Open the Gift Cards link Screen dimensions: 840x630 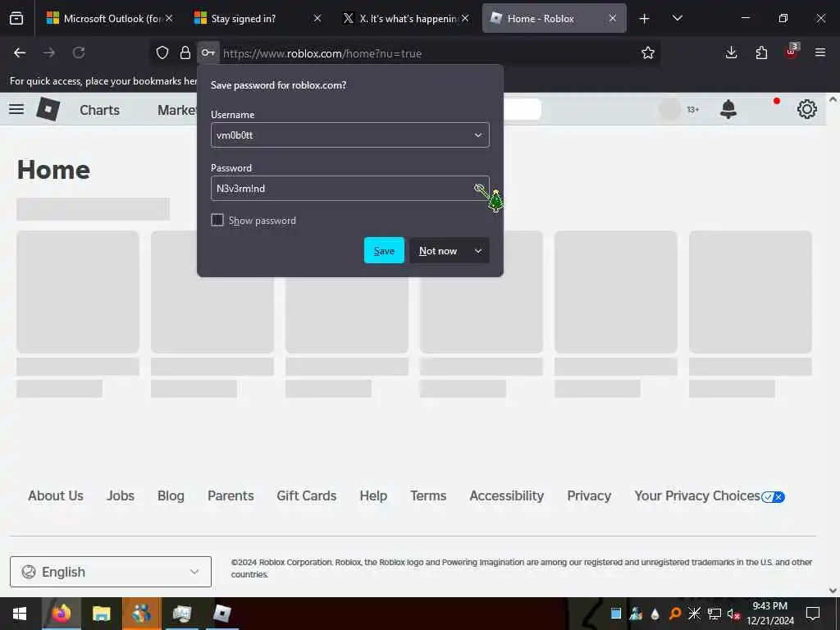click(x=307, y=496)
